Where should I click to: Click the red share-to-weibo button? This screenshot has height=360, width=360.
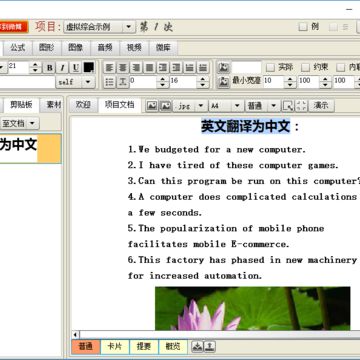(x=13, y=27)
